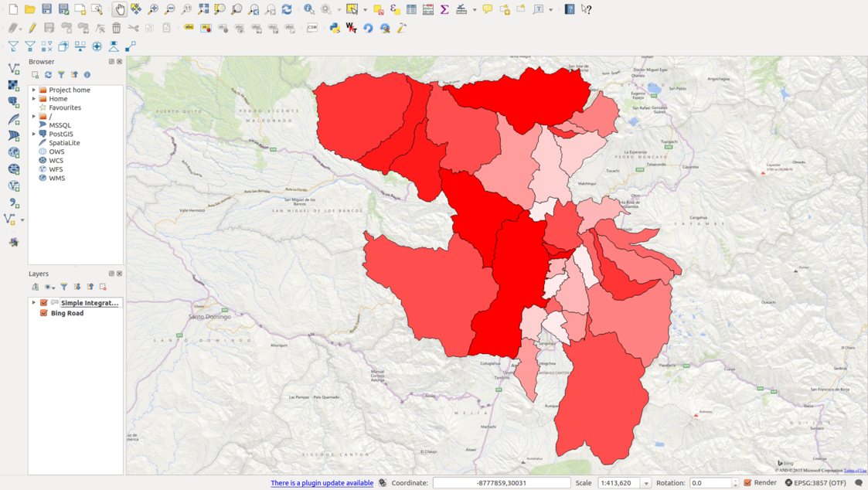Click the plugin update available link
Image resolution: width=868 pixels, height=490 pixels.
pyautogui.click(x=322, y=483)
